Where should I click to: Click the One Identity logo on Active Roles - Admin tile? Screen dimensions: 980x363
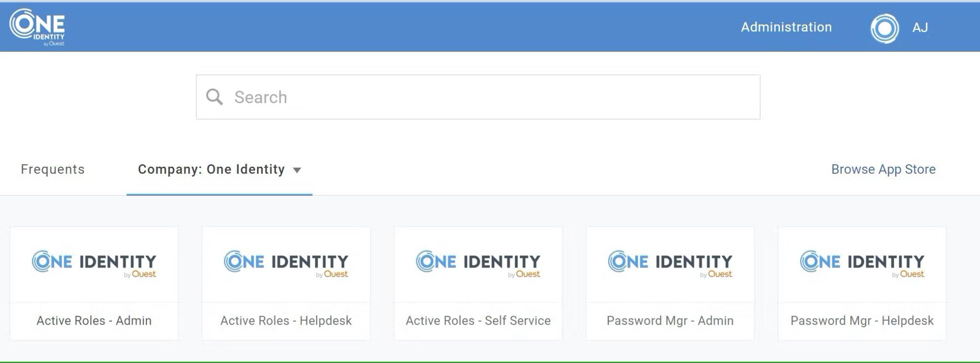[x=94, y=262]
